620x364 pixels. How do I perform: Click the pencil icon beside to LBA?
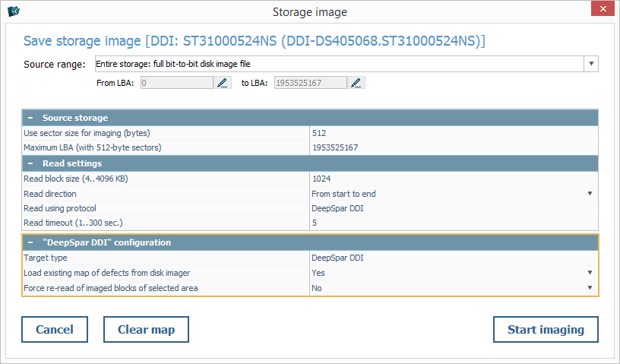(x=357, y=83)
